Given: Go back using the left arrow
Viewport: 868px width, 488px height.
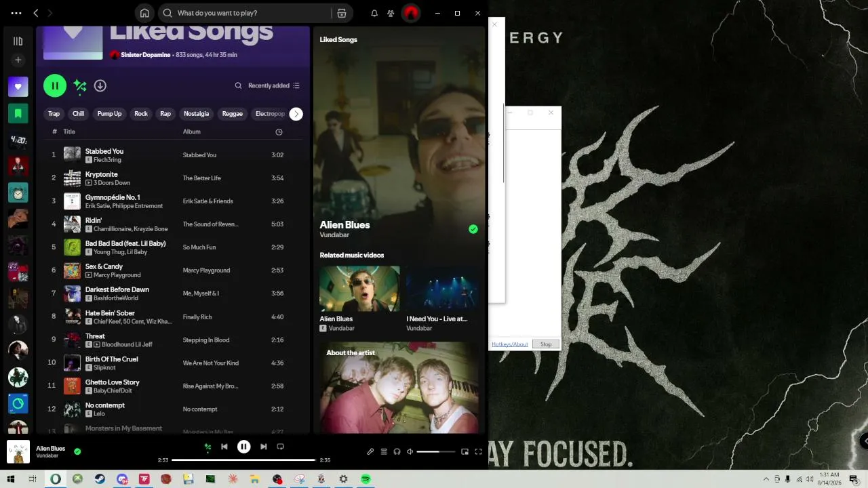Looking at the screenshot, I should pyautogui.click(x=36, y=13).
